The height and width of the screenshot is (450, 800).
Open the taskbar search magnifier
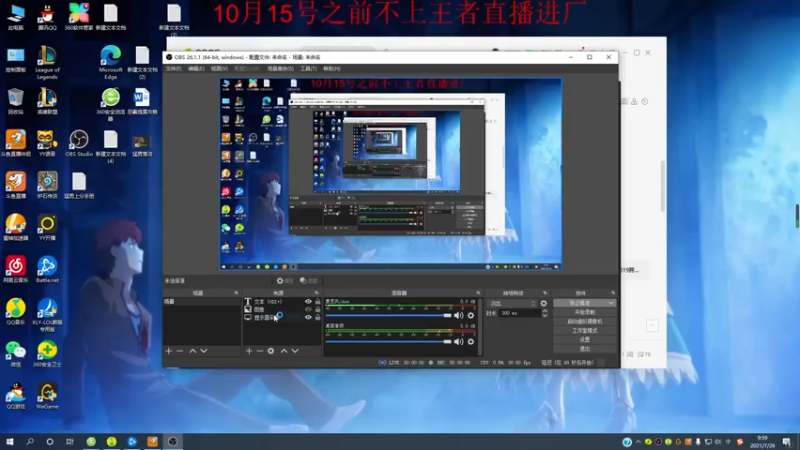[x=30, y=442]
